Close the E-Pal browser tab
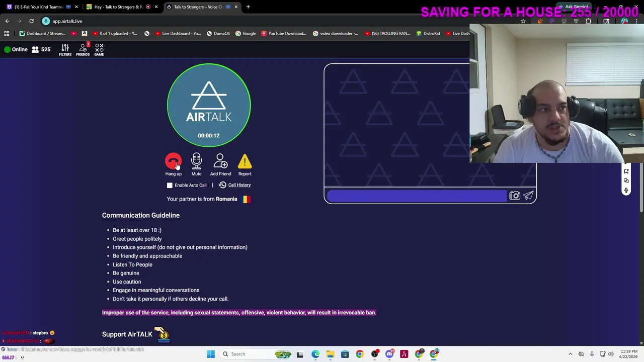This screenshot has height=362, width=644. pyautogui.click(x=76, y=7)
